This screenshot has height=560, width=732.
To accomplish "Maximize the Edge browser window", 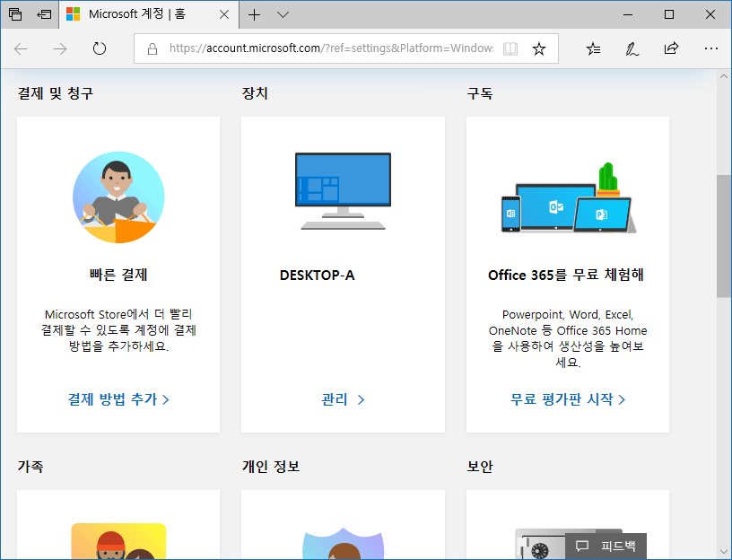I will 669,14.
